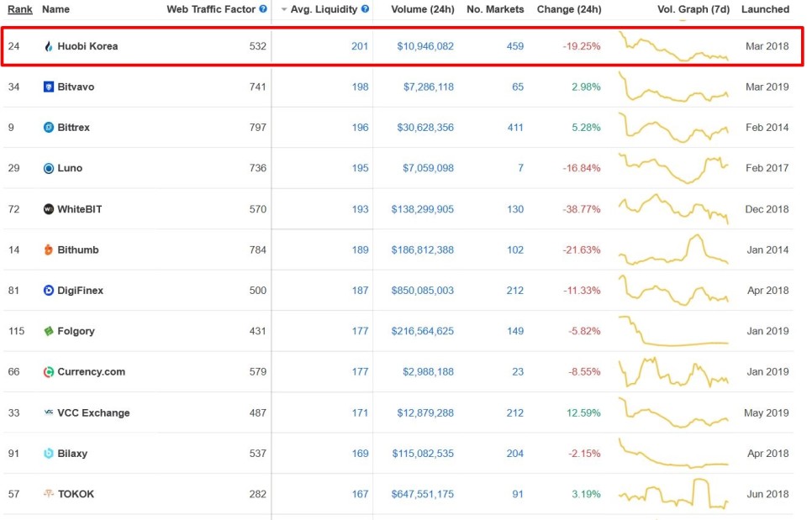Click Bittrex volume $30,628,356
The width and height of the screenshot is (812, 520).
(425, 128)
